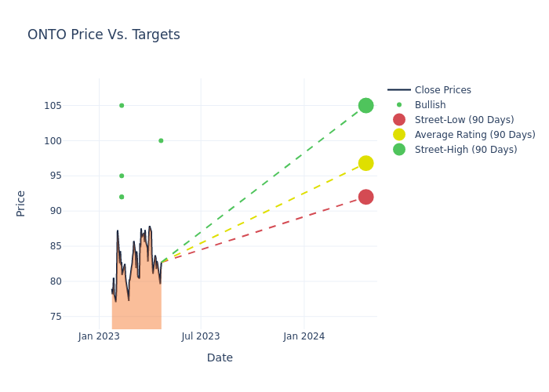Hide Street-Low (90 Days) legend entry
This screenshot has height=392, width=549.
[464, 120]
